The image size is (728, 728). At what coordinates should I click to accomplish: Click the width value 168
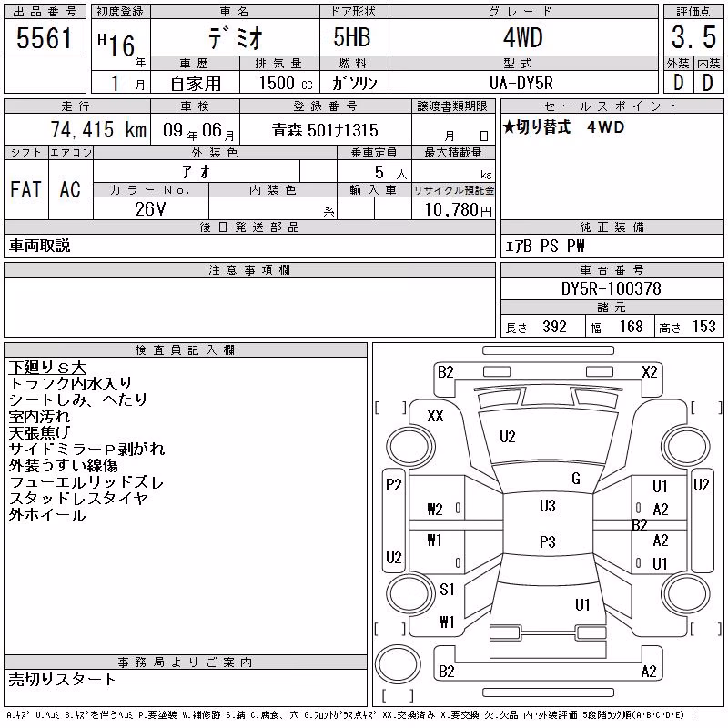click(x=632, y=327)
